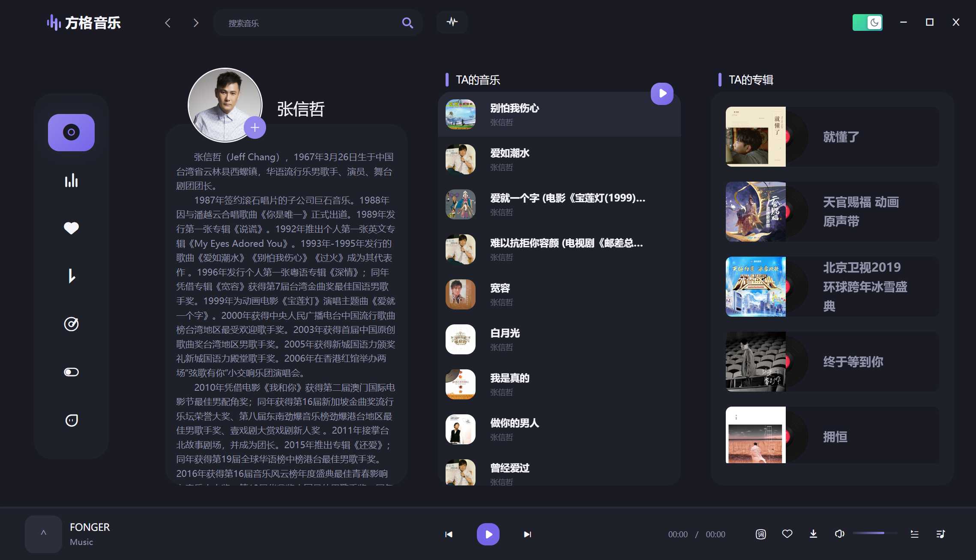Minimize the music player window
Viewport: 976px width, 560px height.
point(903,22)
